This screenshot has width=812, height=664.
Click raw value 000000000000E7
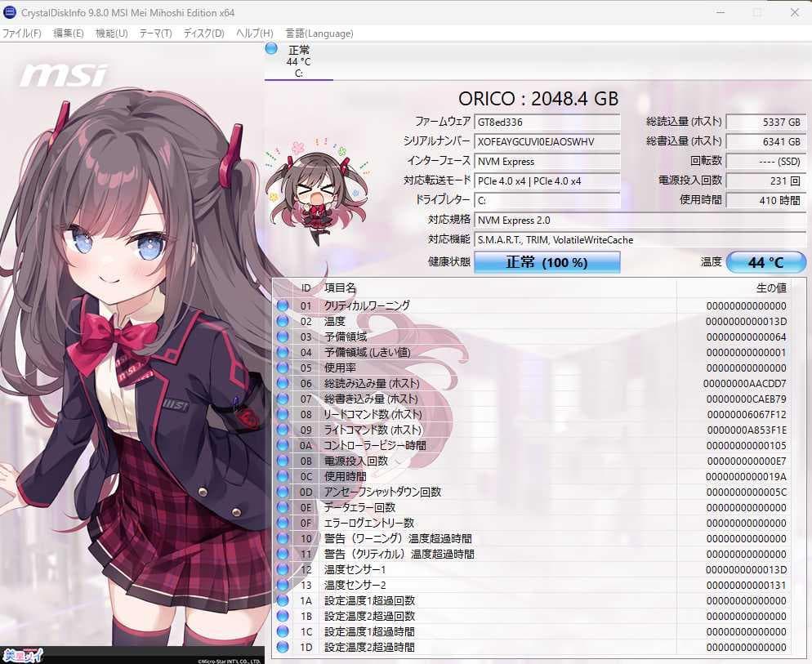tap(747, 461)
